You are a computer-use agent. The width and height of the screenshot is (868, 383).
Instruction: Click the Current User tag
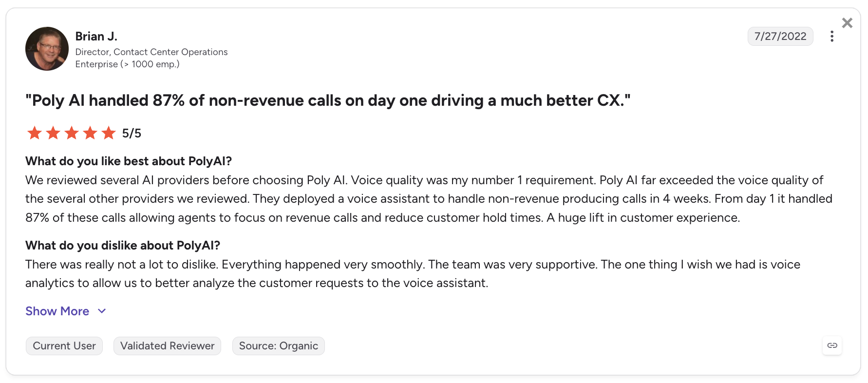tap(64, 346)
